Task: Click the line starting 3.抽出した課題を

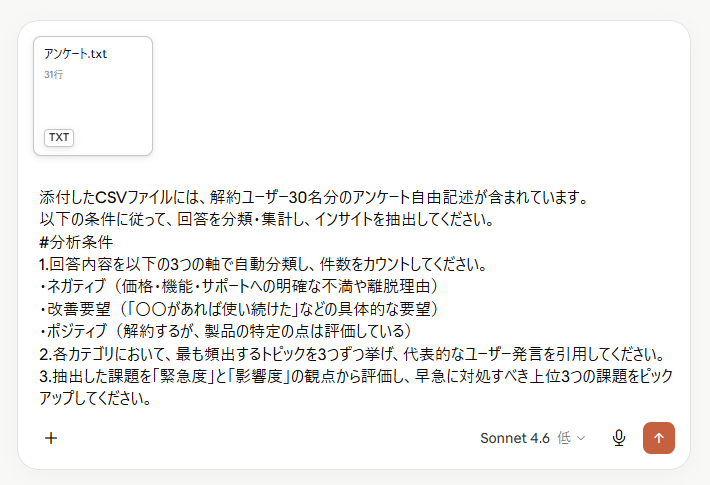Action: tap(356, 376)
